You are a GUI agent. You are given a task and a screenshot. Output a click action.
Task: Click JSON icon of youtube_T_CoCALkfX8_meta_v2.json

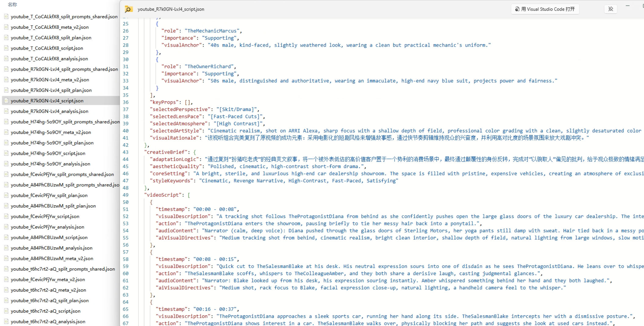(x=6, y=27)
